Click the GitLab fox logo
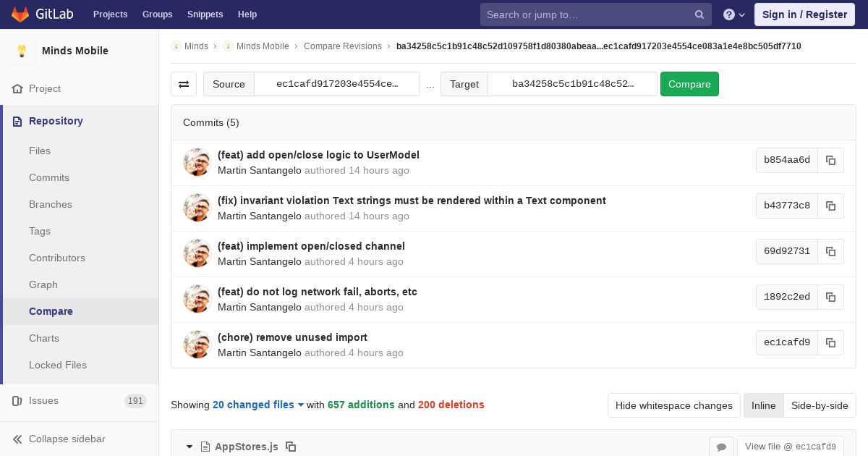Screen dimensions: 868x456 [20, 14]
